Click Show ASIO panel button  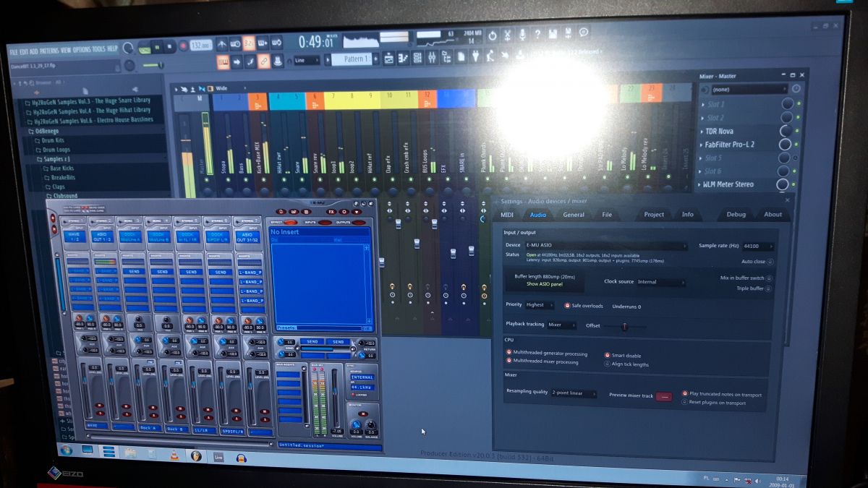[545, 285]
